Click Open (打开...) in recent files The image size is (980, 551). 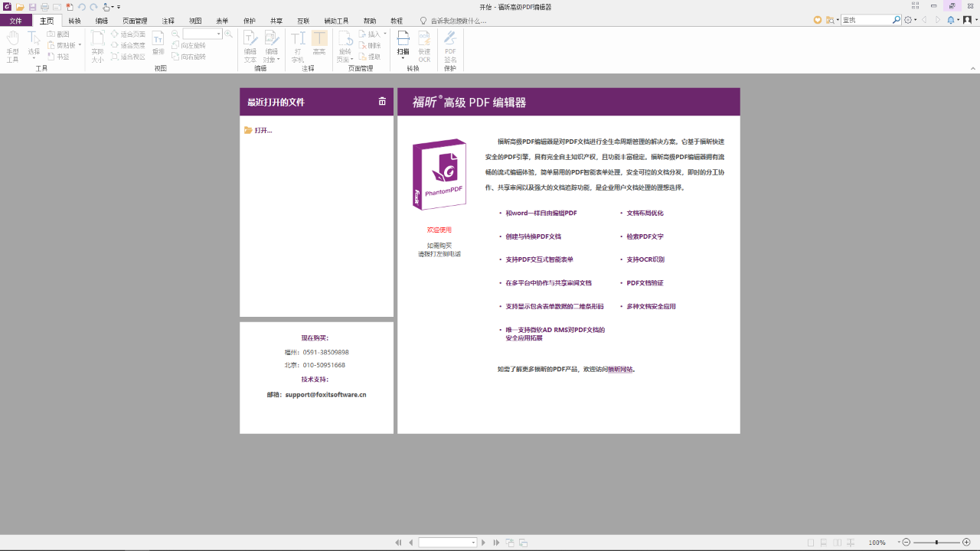[x=258, y=130]
